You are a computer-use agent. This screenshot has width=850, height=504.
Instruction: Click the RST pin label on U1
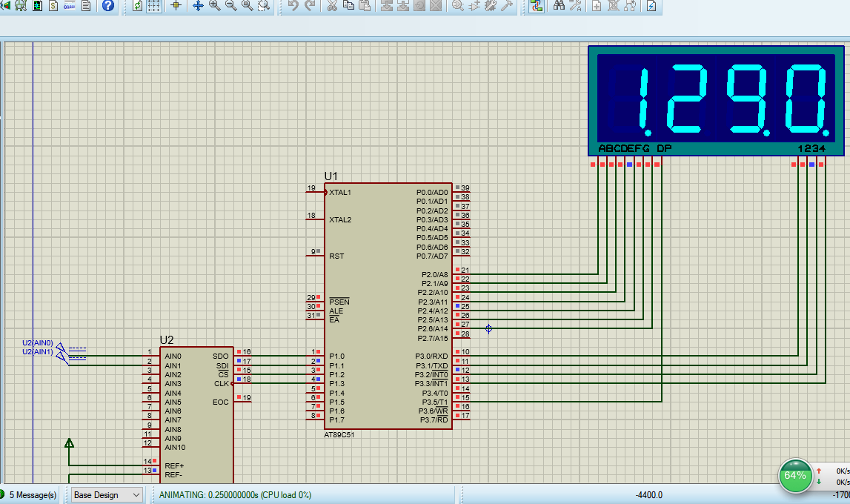click(x=336, y=256)
